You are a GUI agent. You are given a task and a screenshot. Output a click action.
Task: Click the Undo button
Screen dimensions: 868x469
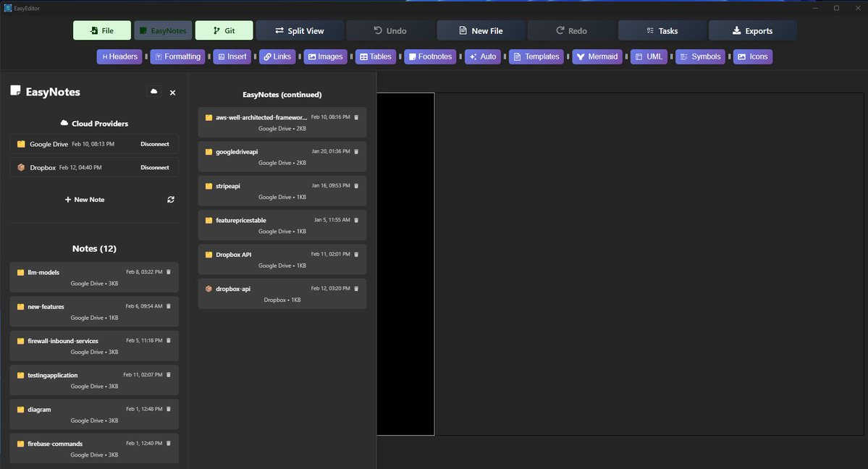[x=390, y=30]
